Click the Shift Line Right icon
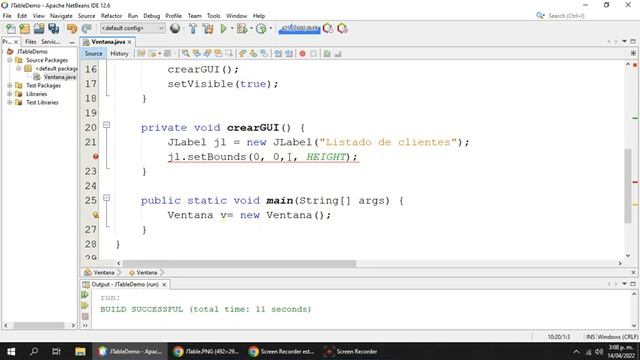This screenshot has height=360, width=640. pos(289,53)
